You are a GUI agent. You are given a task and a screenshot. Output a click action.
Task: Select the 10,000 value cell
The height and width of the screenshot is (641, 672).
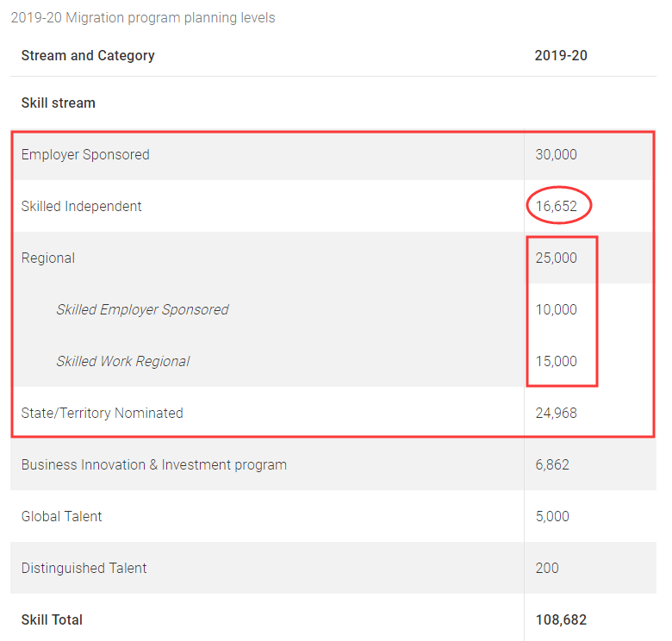pyautogui.click(x=556, y=309)
